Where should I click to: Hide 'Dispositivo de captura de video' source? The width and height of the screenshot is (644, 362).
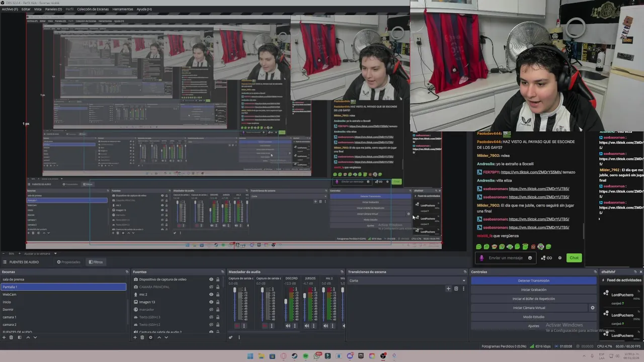[x=211, y=279]
